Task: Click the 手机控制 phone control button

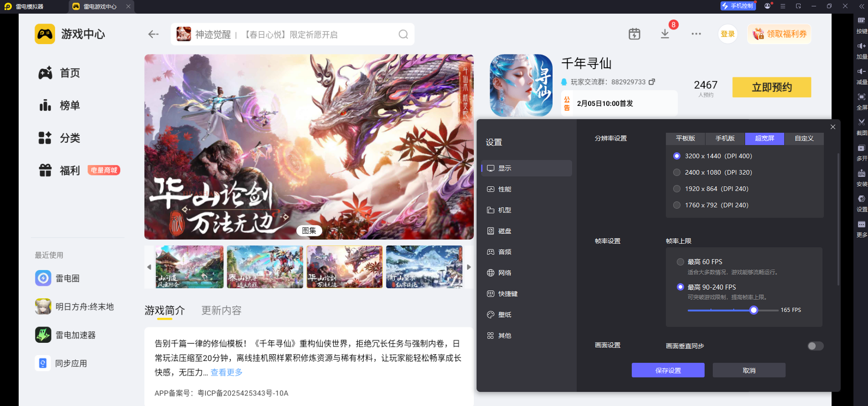Action: (x=738, y=6)
